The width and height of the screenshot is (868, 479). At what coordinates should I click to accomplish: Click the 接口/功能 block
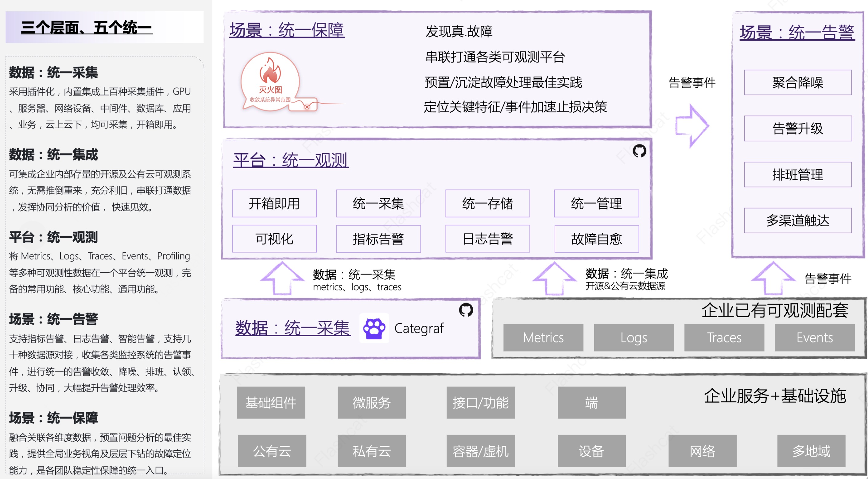point(481,403)
